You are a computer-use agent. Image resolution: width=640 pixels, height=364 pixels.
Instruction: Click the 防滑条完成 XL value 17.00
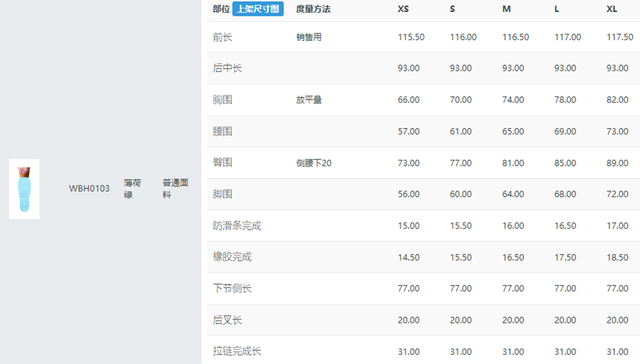coord(618,226)
